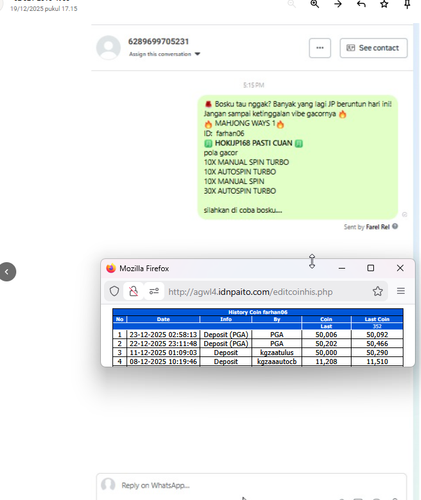Screen dimensions: 421x500
Task: Click the date cell '11-12-2025 01:09:03'
Action: (x=163, y=352)
